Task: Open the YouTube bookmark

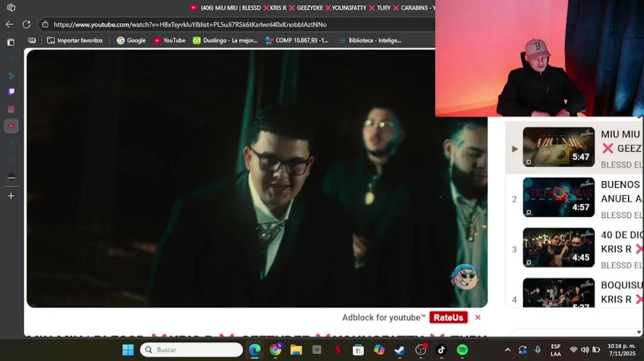Action: [x=169, y=40]
